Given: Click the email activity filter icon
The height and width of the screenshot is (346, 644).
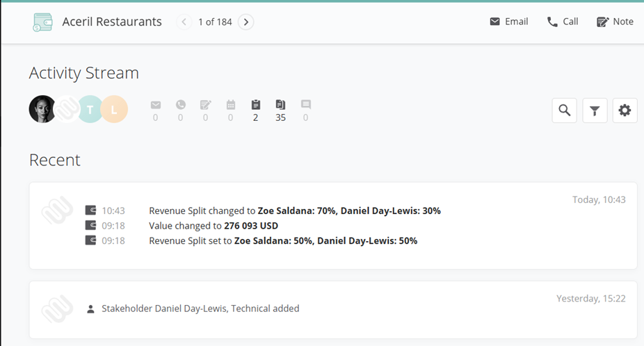Looking at the screenshot, I should [156, 106].
